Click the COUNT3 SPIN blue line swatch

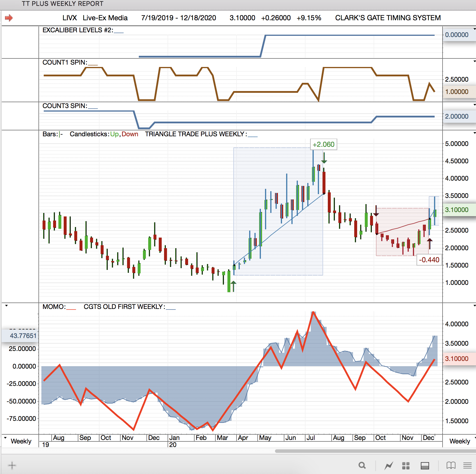pyautogui.click(x=93, y=108)
